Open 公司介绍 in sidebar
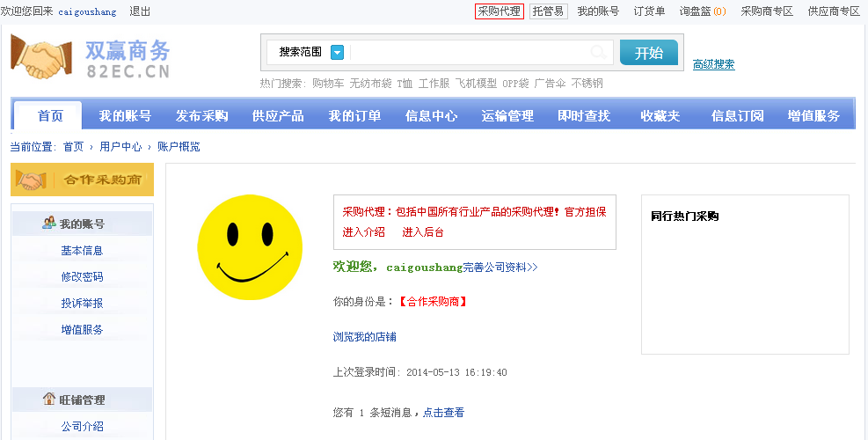This screenshot has width=868, height=440. 82,427
